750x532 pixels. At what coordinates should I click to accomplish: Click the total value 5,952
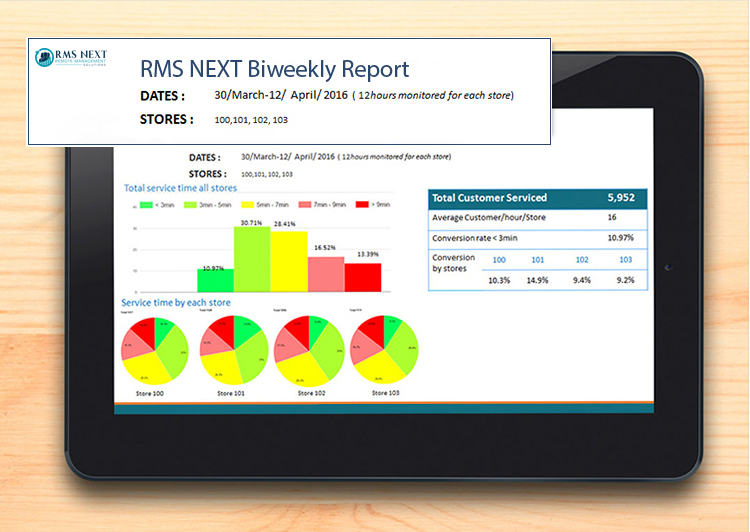click(621, 198)
